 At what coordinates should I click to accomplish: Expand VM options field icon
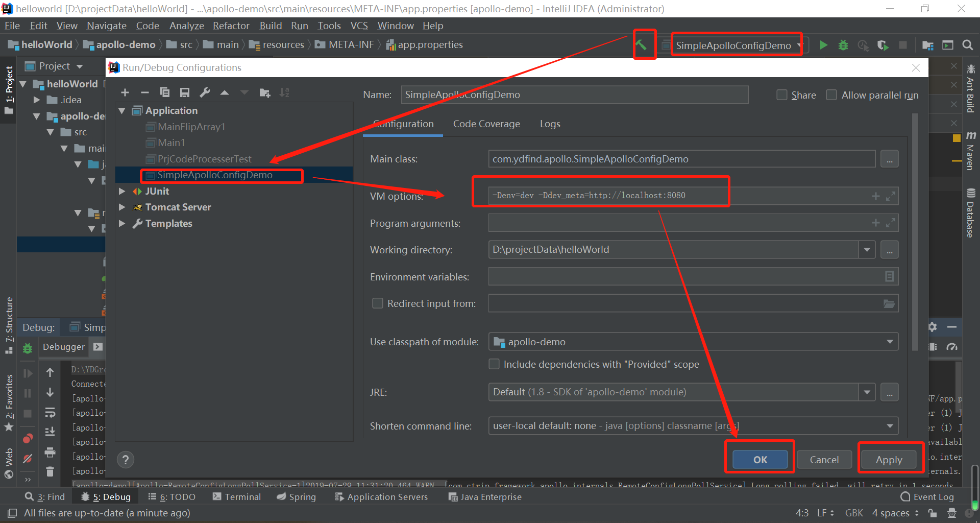[x=891, y=196]
